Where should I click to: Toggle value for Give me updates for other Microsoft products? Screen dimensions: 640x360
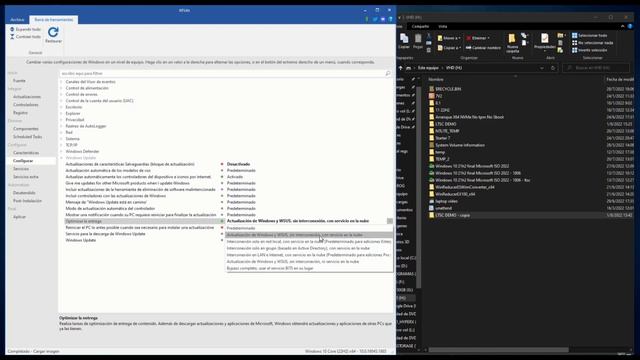click(x=241, y=183)
